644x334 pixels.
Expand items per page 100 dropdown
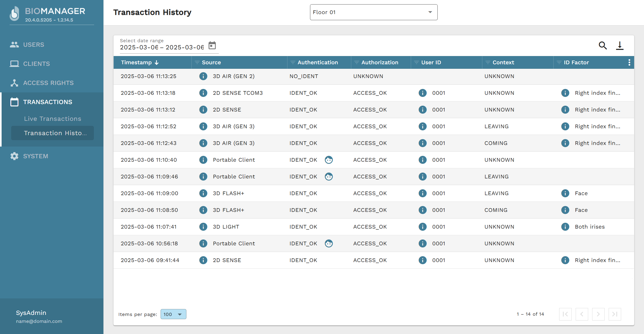tap(173, 314)
